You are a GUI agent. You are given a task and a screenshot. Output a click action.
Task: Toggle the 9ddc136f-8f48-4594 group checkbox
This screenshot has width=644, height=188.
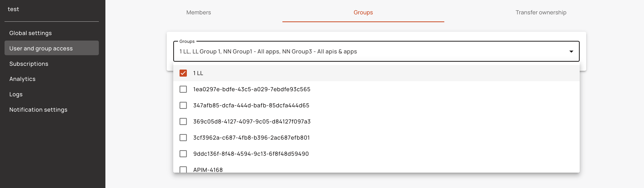click(x=183, y=154)
